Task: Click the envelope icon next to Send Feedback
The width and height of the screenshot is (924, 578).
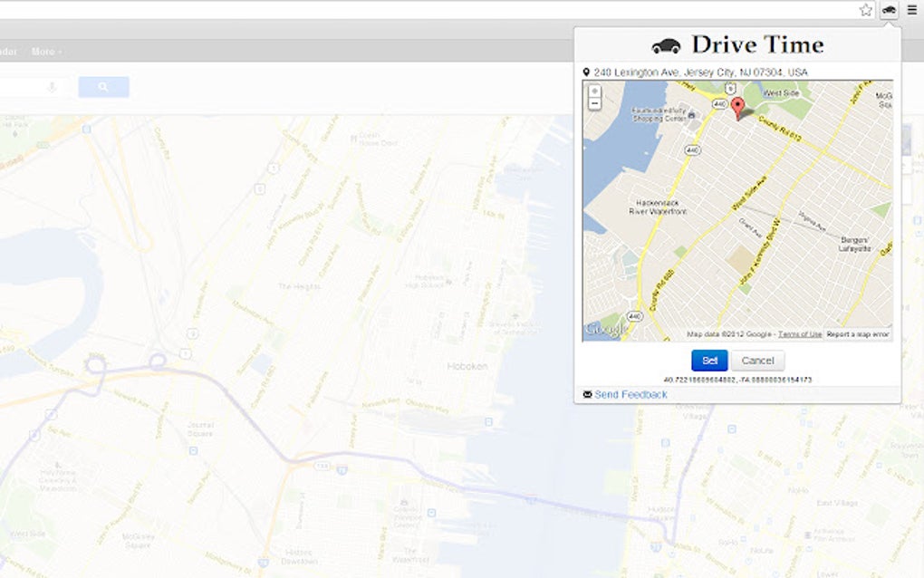Action: click(x=588, y=393)
